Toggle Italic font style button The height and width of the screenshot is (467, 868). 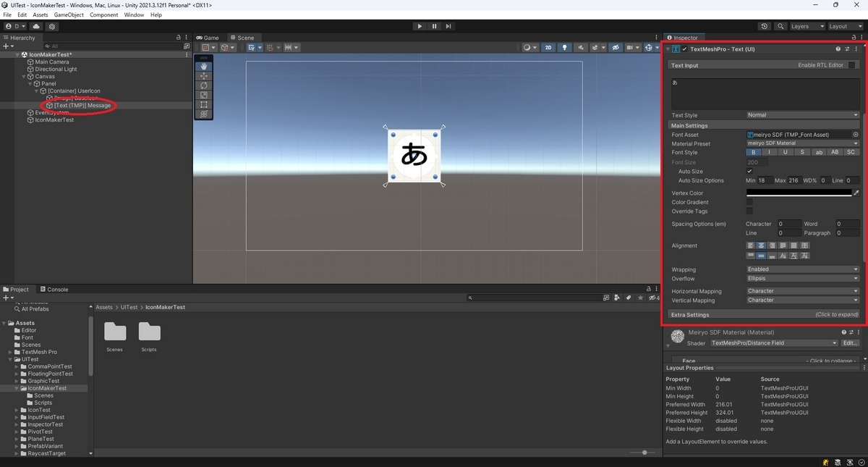pos(770,153)
